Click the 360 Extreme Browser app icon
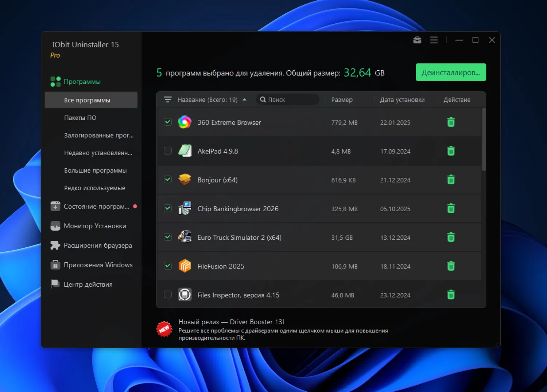Image resolution: width=547 pixels, height=392 pixels. pos(185,122)
